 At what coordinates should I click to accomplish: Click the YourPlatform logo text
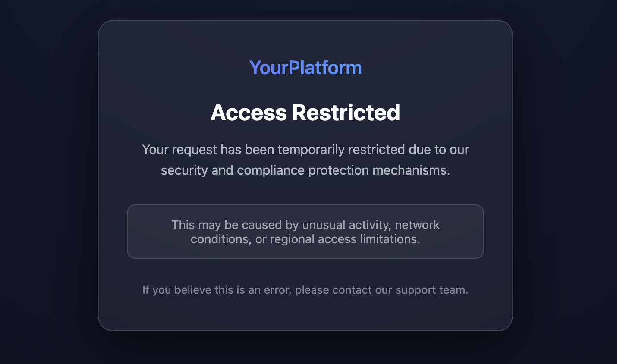pyautogui.click(x=305, y=68)
